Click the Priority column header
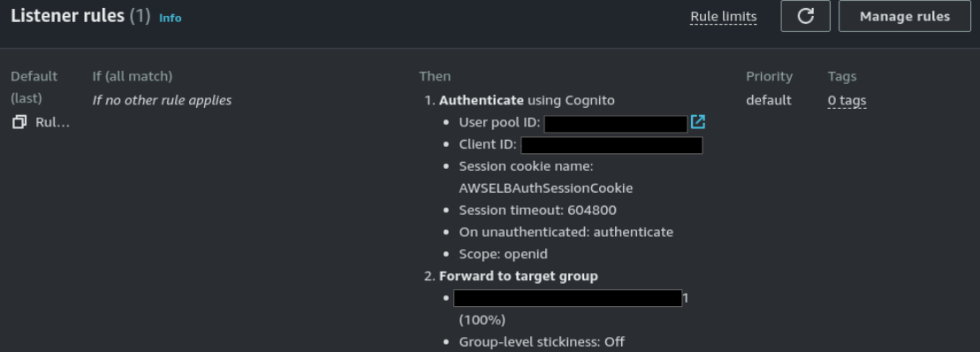The height and width of the screenshot is (352, 980). click(769, 76)
